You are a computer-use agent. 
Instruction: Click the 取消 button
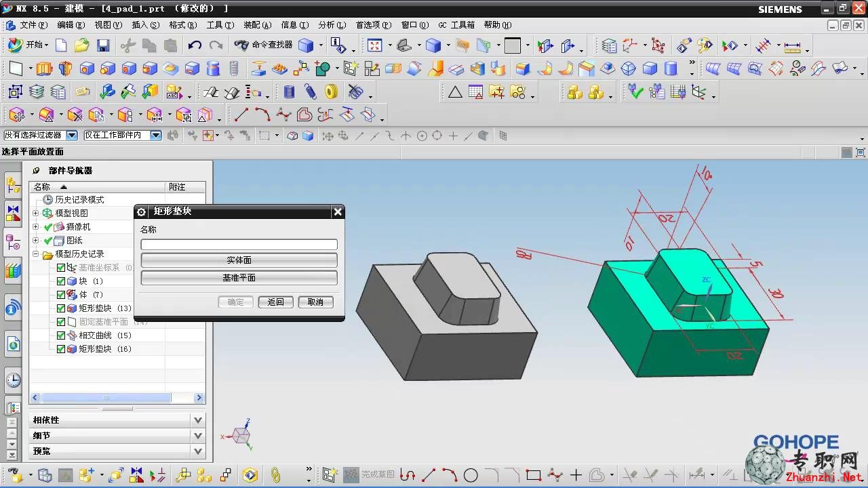[x=315, y=302]
